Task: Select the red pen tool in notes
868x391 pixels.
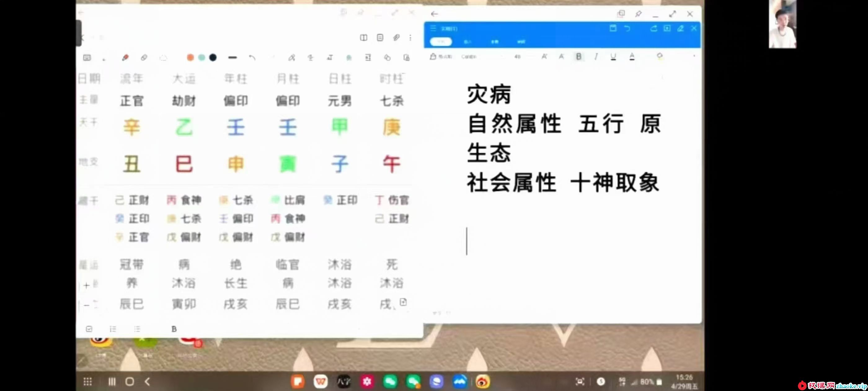Action: tap(125, 58)
